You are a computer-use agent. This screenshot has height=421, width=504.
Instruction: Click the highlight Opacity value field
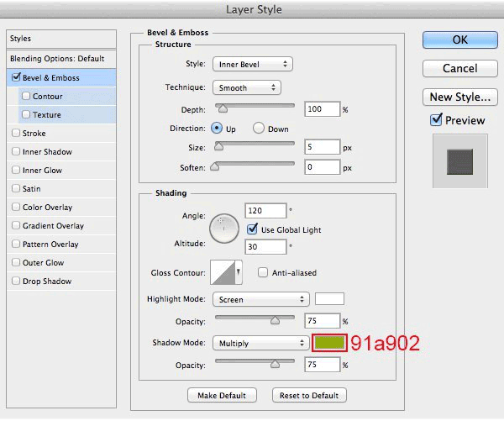pos(322,321)
